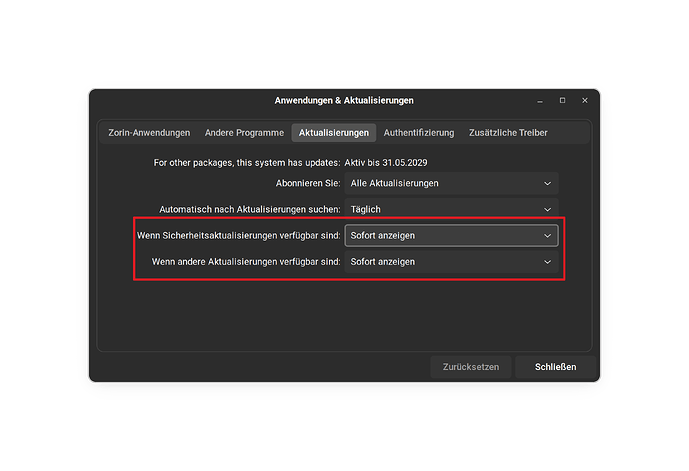689x471 pixels.
Task: Go to the Authentifizierung tab
Action: (419, 133)
